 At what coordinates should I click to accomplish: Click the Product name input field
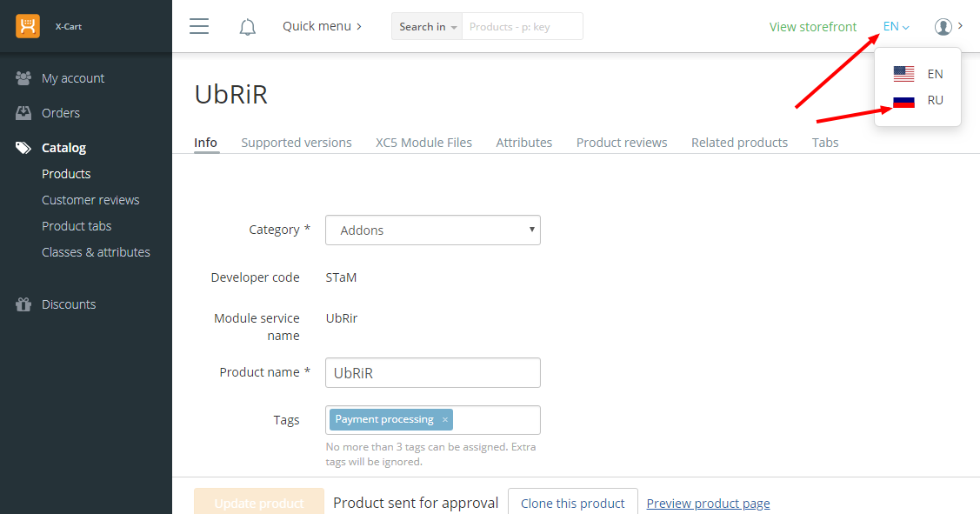pyautogui.click(x=432, y=373)
